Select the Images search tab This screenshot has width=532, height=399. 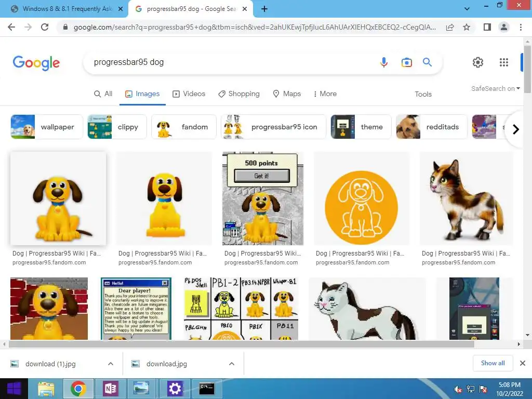[142, 94]
